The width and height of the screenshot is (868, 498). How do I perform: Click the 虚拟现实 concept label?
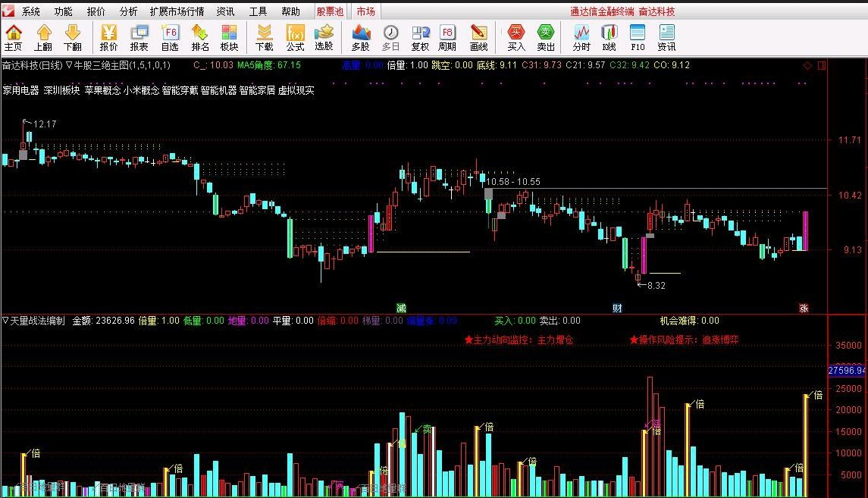(296, 90)
